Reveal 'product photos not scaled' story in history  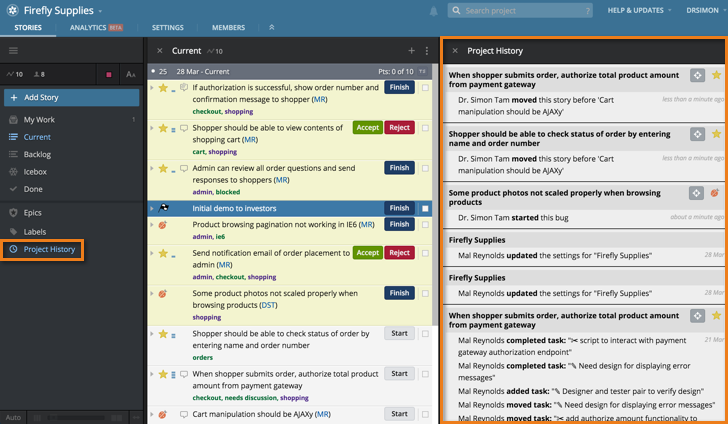click(696, 193)
